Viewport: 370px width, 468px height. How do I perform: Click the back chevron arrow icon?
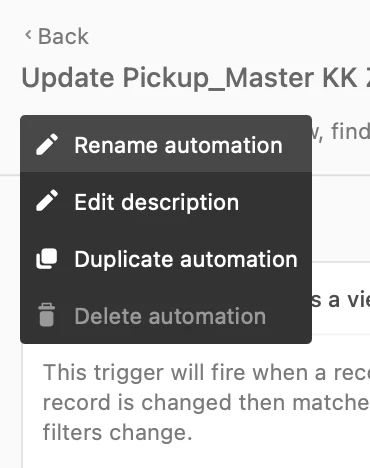coord(28,35)
